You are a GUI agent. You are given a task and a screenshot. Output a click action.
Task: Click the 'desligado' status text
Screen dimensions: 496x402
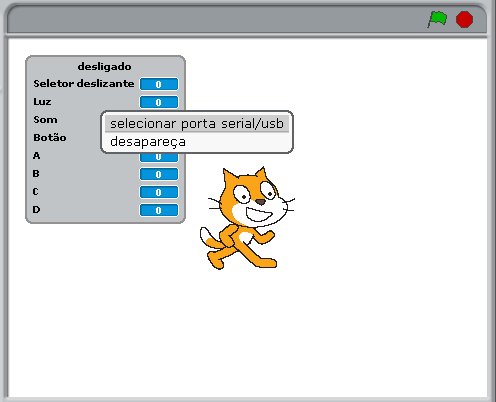(105, 67)
